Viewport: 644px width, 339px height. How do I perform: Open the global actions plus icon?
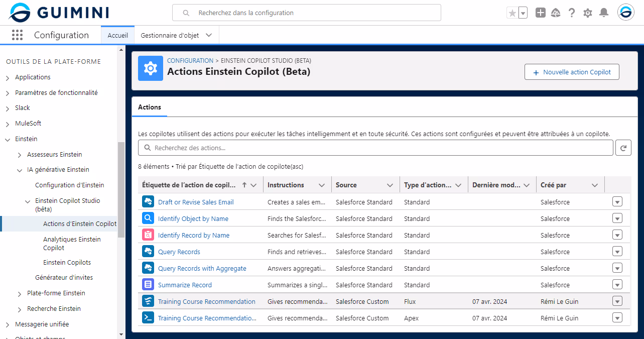(540, 13)
